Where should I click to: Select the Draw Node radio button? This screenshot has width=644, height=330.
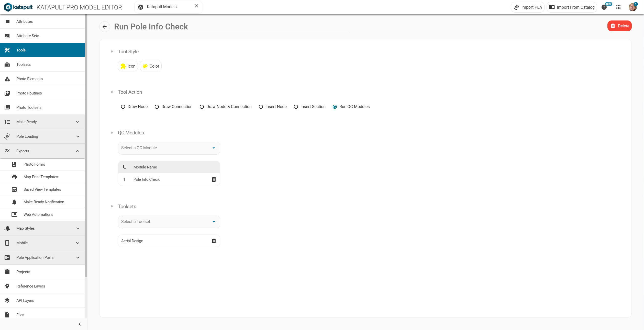click(123, 107)
